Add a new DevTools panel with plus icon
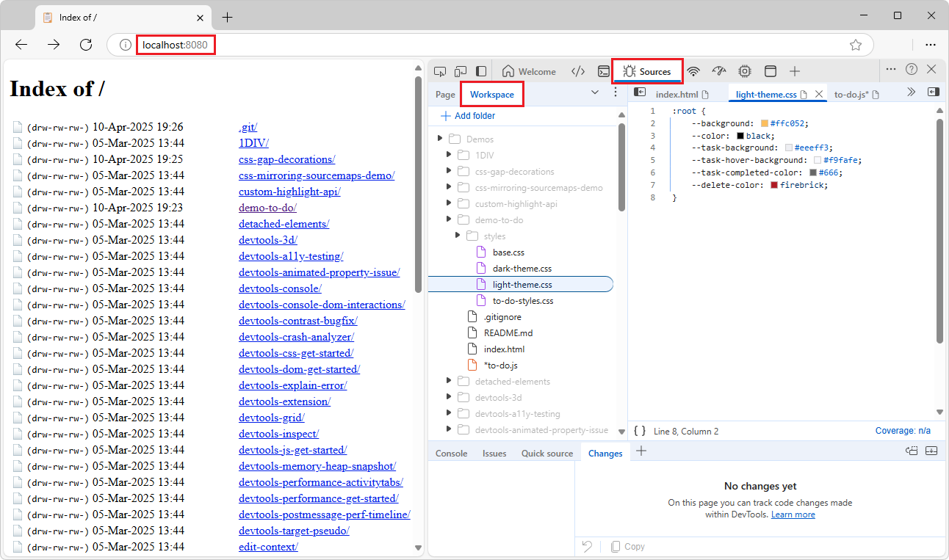Viewport: 949px width, 560px height. click(x=795, y=71)
